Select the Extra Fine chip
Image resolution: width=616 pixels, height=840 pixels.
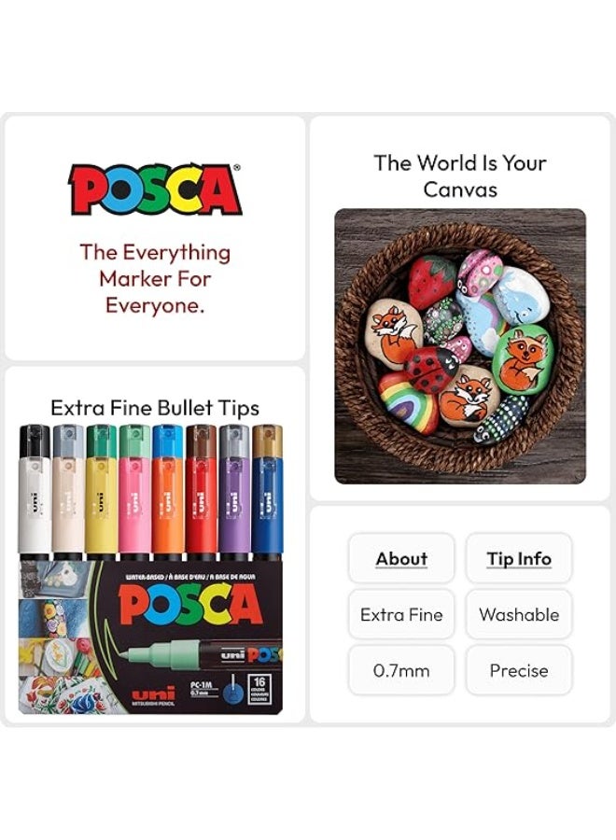click(401, 614)
